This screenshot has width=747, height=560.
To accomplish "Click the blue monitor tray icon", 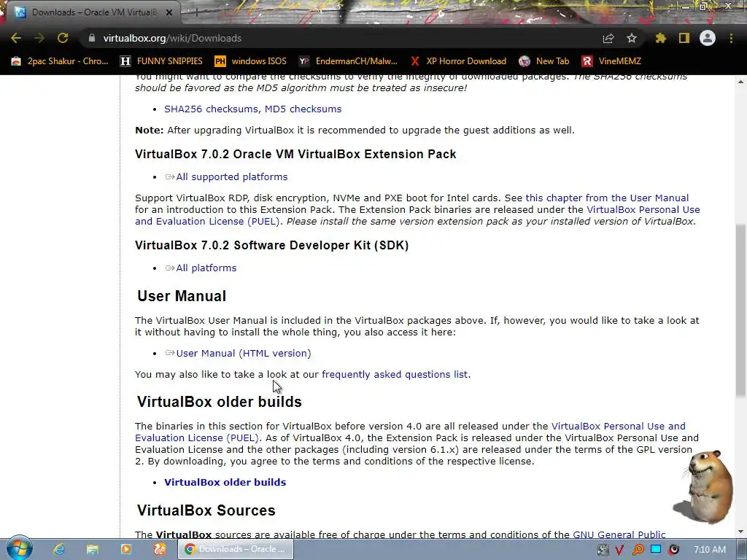I will tap(656, 549).
